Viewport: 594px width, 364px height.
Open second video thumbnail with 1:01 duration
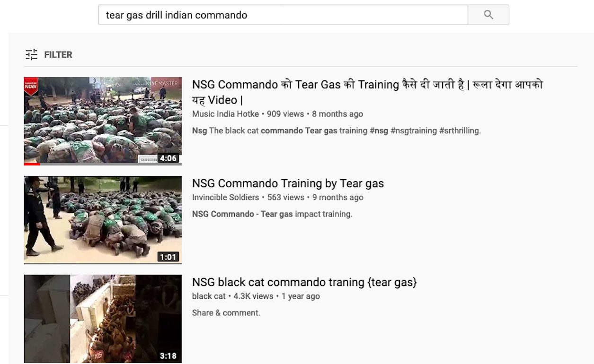(x=103, y=220)
